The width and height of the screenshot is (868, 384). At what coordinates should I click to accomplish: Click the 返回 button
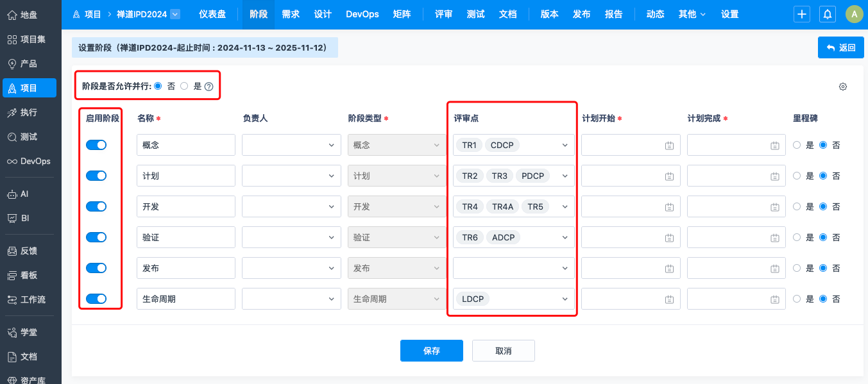point(840,47)
